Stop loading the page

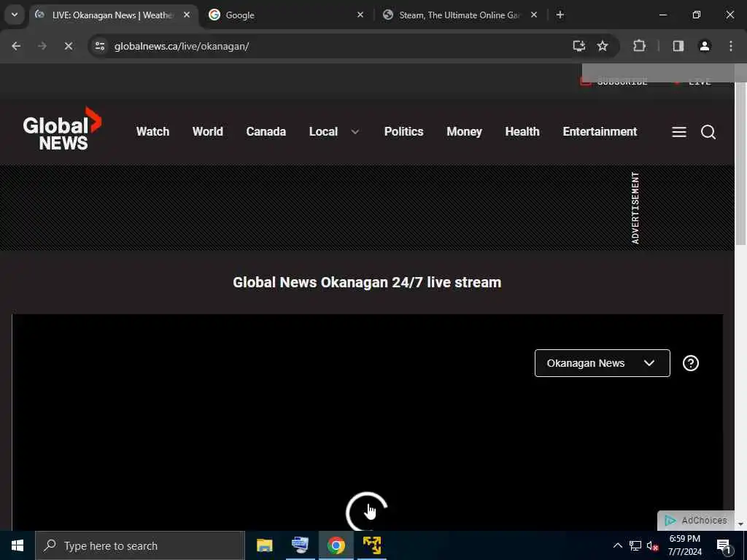pyautogui.click(x=68, y=46)
